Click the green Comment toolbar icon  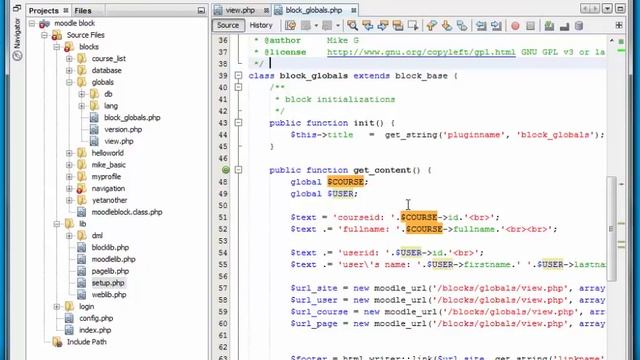pos(549,26)
